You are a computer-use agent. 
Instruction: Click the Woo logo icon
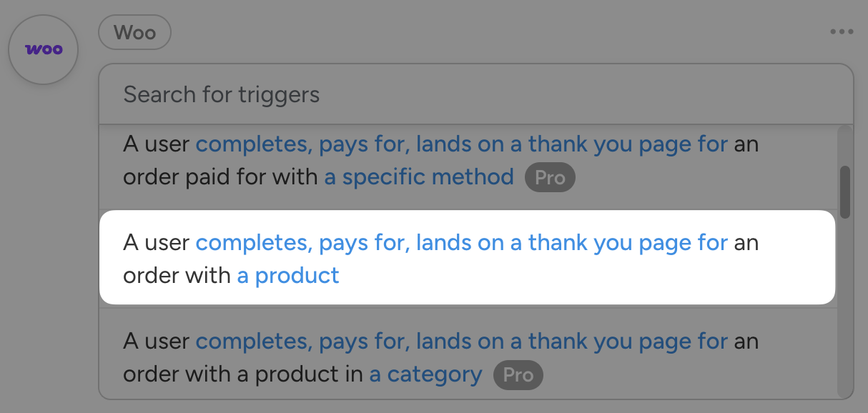43,49
